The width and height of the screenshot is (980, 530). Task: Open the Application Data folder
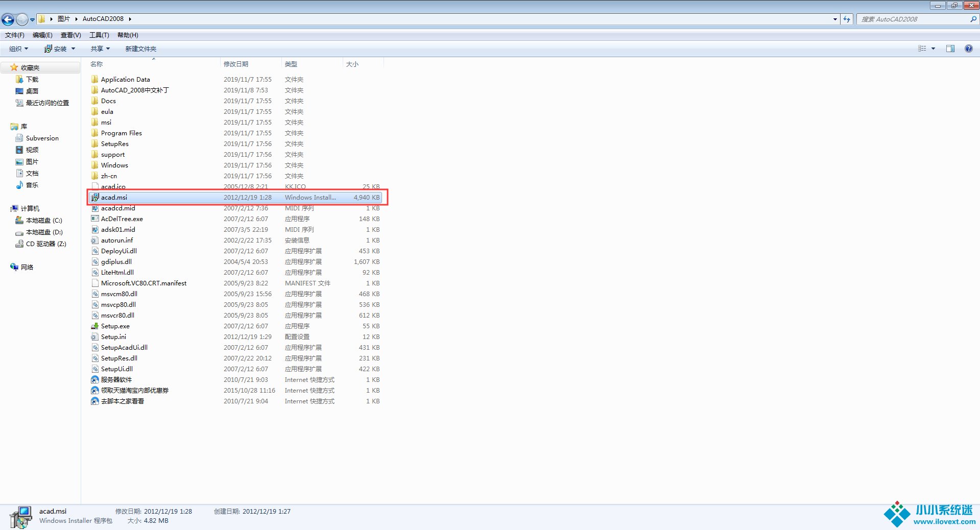pos(125,80)
